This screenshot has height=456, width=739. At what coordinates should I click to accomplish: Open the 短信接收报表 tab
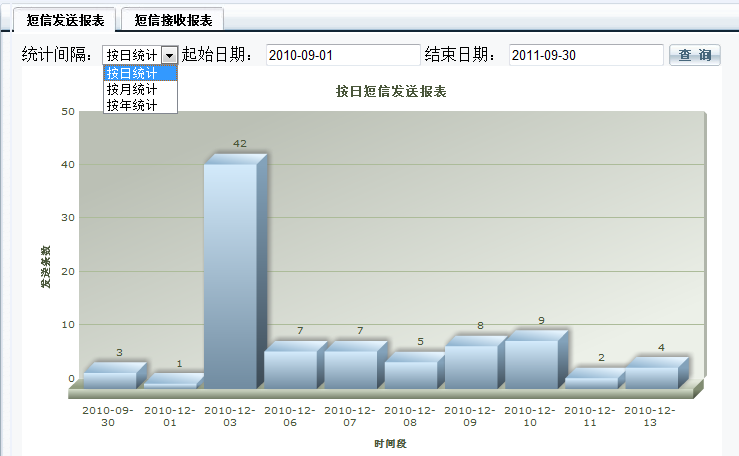pyautogui.click(x=173, y=19)
